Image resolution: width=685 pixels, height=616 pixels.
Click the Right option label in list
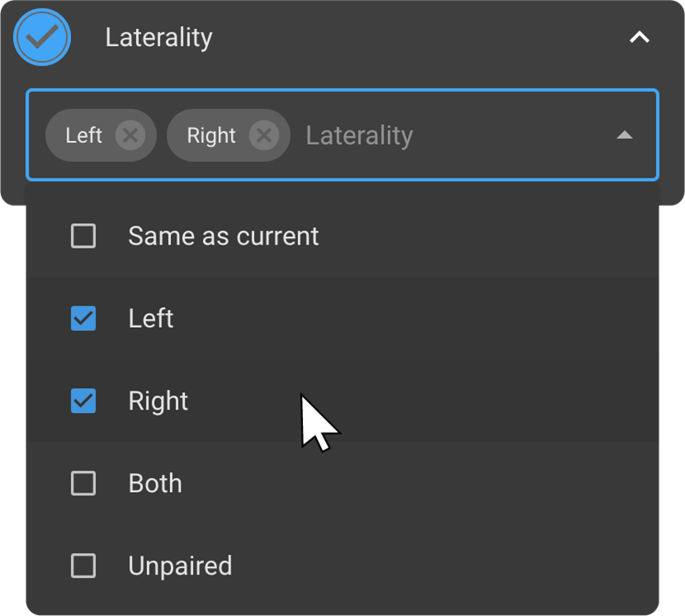click(x=158, y=401)
